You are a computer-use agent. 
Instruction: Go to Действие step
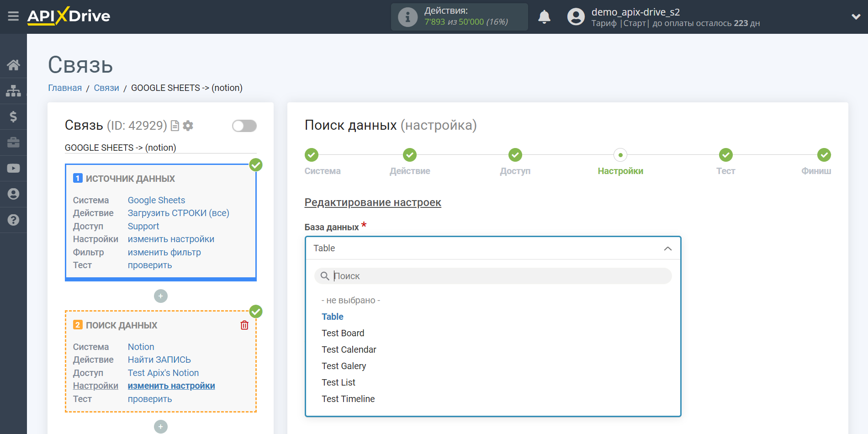coord(410,155)
